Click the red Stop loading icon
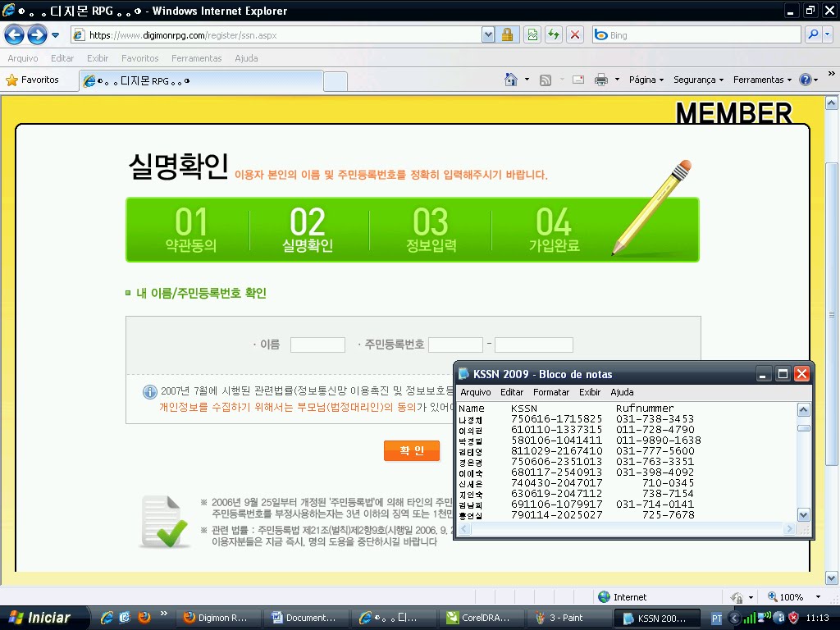The width and height of the screenshot is (840, 630). tap(575, 35)
